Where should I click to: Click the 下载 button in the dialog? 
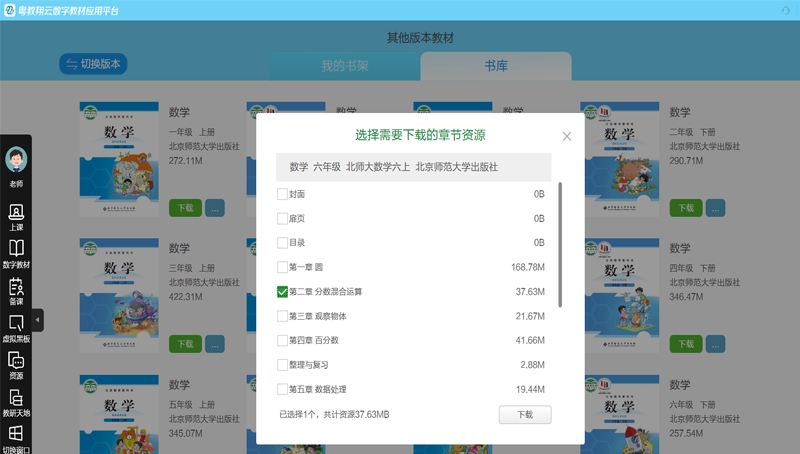(525, 415)
